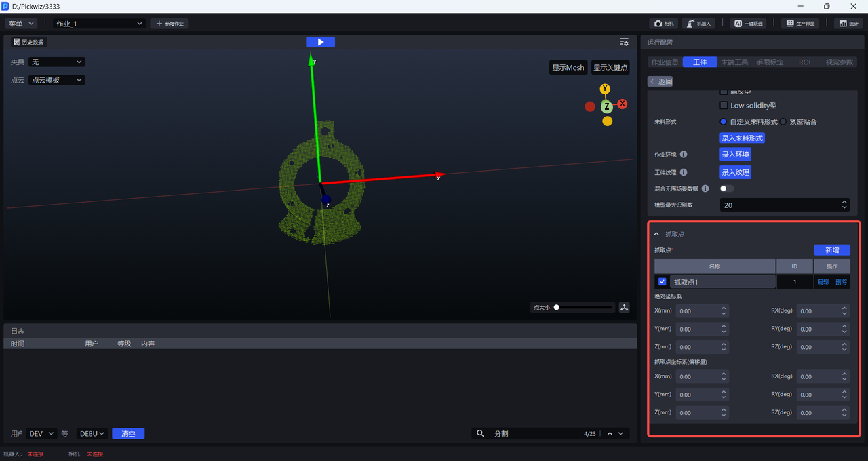Click the 新增 button to add grasp point
Image resolution: width=868 pixels, height=461 pixels.
831,250
